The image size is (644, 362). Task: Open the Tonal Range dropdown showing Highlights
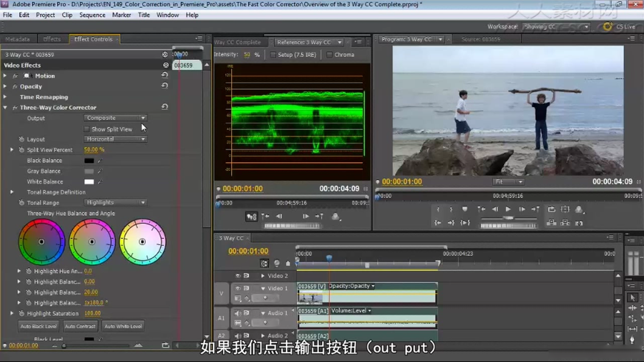tap(115, 203)
